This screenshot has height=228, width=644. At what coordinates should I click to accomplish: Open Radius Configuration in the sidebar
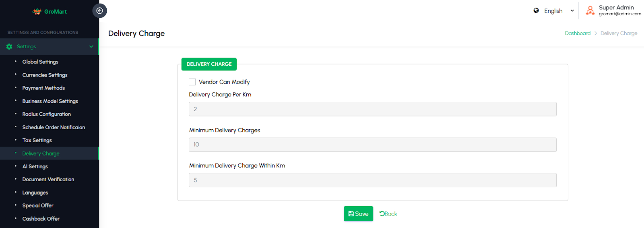tap(46, 114)
